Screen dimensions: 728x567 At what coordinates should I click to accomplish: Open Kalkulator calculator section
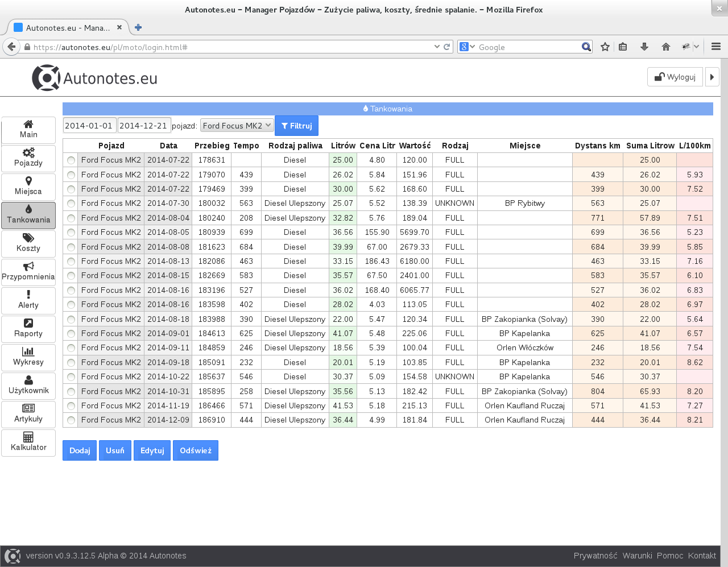28,442
